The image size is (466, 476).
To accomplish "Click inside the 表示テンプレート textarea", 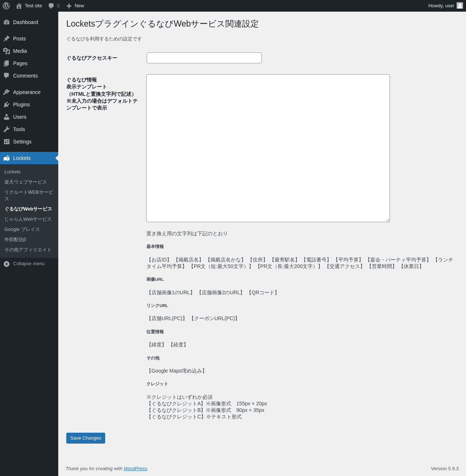I will click(x=268, y=148).
